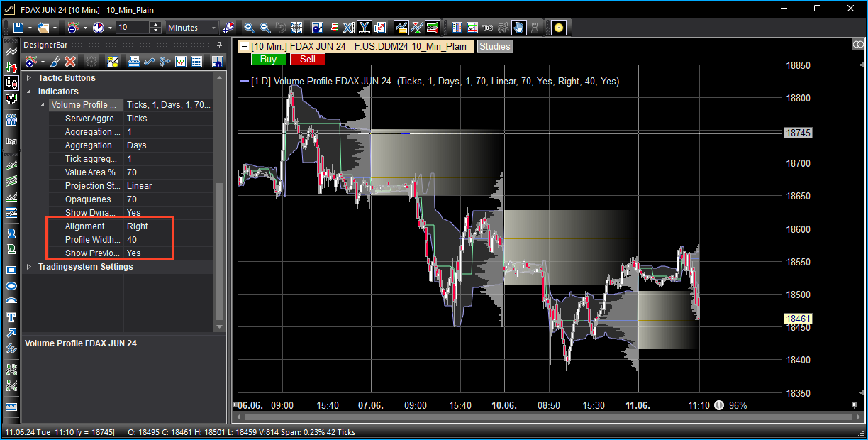
Task: Pin the DesignerBar panel with pushpin
Action: 219,45
